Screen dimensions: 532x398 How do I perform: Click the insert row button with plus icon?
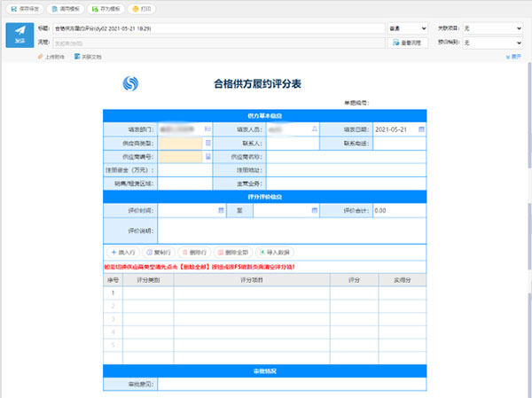coord(123,253)
